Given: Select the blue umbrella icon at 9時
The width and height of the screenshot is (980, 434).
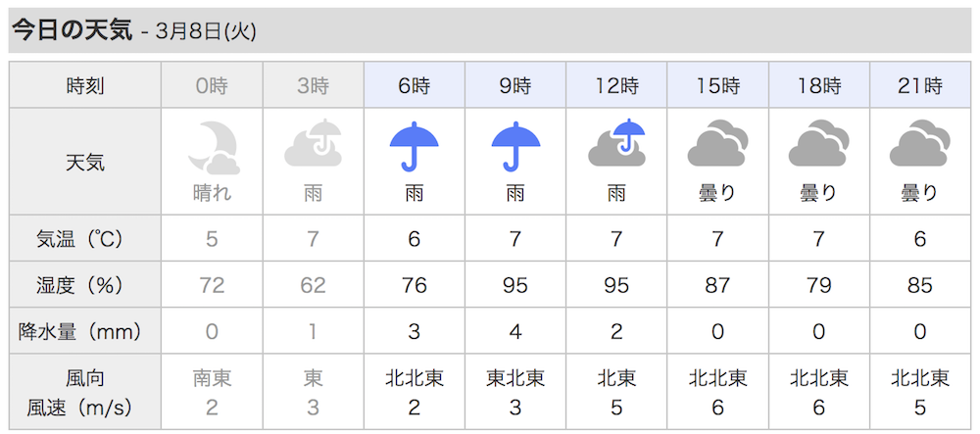Looking at the screenshot, I should point(515,147).
